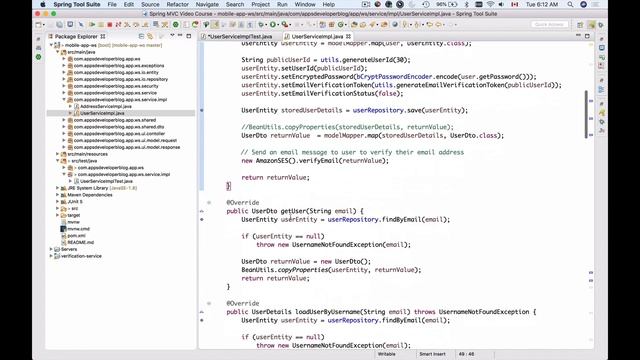Open the Navigate menu
The width and height of the screenshot is (640, 360).
207,4
